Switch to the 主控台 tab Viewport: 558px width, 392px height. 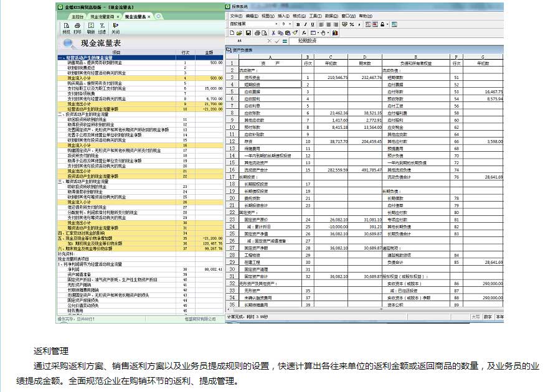(x=76, y=16)
